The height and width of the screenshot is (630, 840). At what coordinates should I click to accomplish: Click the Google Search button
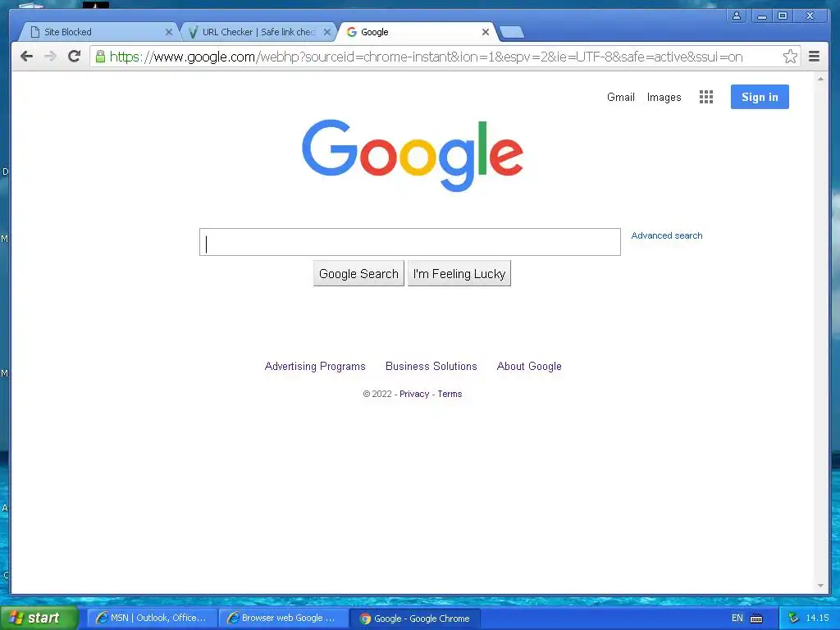[358, 274]
